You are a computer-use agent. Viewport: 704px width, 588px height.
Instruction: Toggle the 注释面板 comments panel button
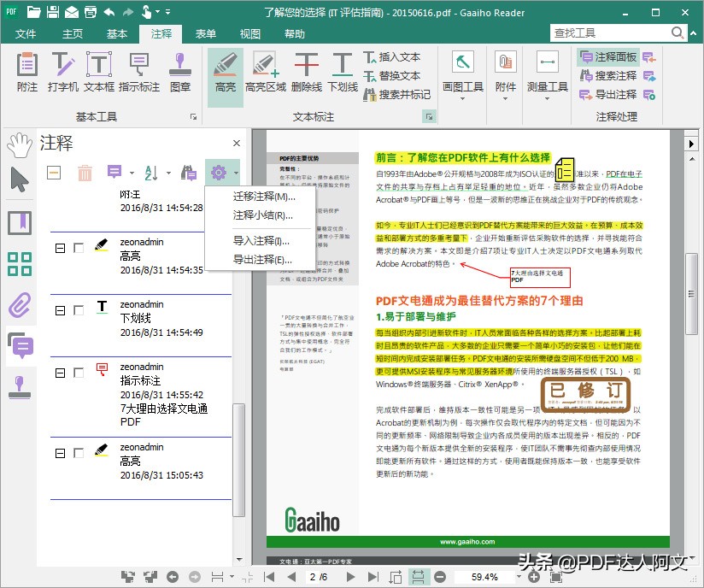click(608, 57)
